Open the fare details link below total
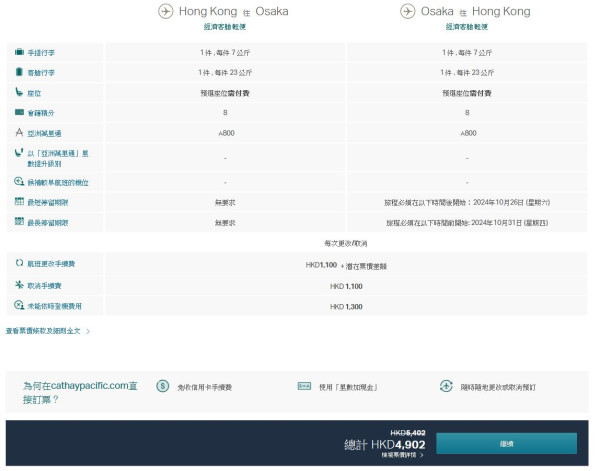This screenshot has height=471, width=600. [x=399, y=455]
